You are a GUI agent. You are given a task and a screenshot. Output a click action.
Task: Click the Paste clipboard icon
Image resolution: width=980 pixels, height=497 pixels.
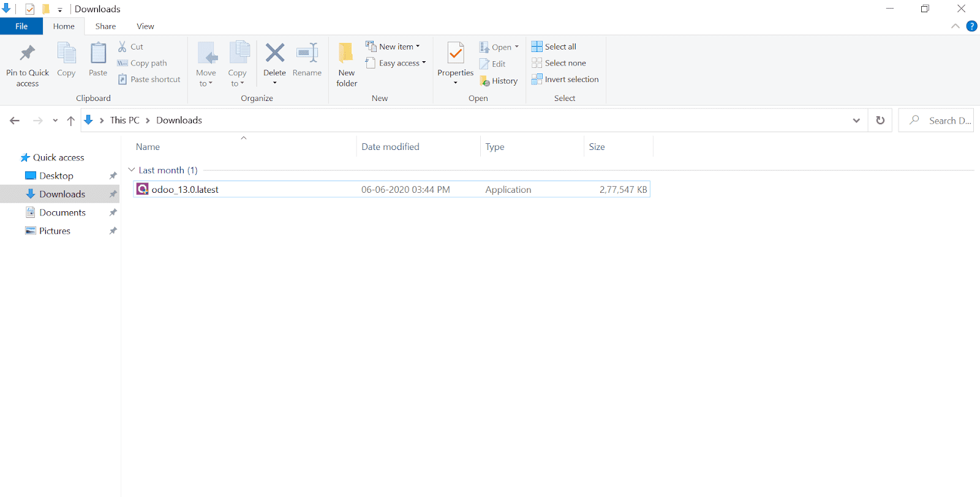pyautogui.click(x=98, y=53)
